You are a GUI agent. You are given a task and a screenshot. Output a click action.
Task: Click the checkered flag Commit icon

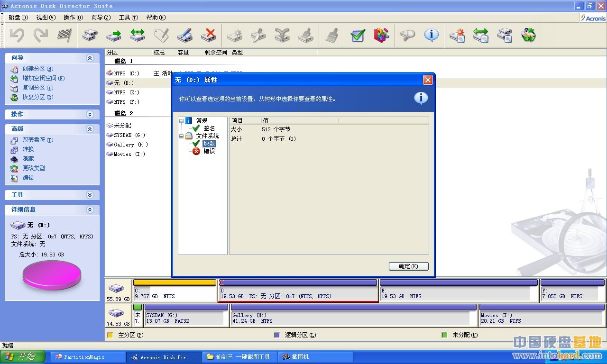click(x=64, y=35)
